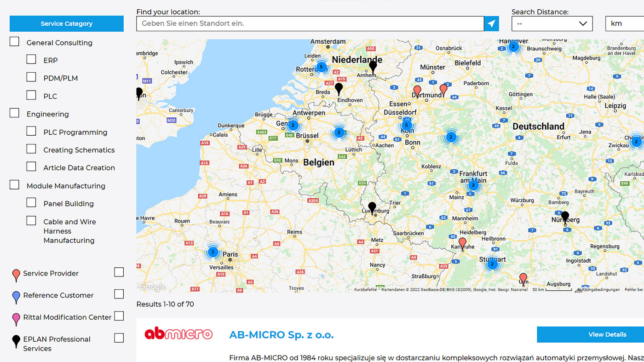
Task: Click the red pin near Karlsruhe
Action: coord(462,241)
